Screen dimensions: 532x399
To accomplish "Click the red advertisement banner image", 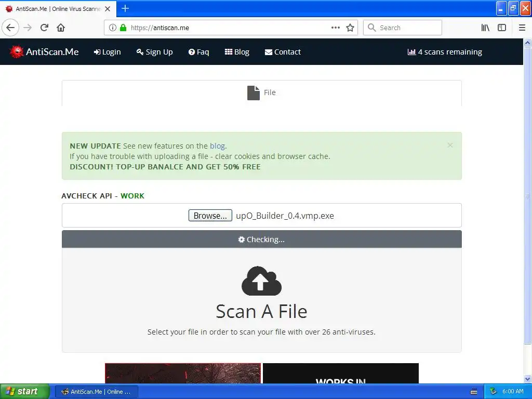I will 183,374.
